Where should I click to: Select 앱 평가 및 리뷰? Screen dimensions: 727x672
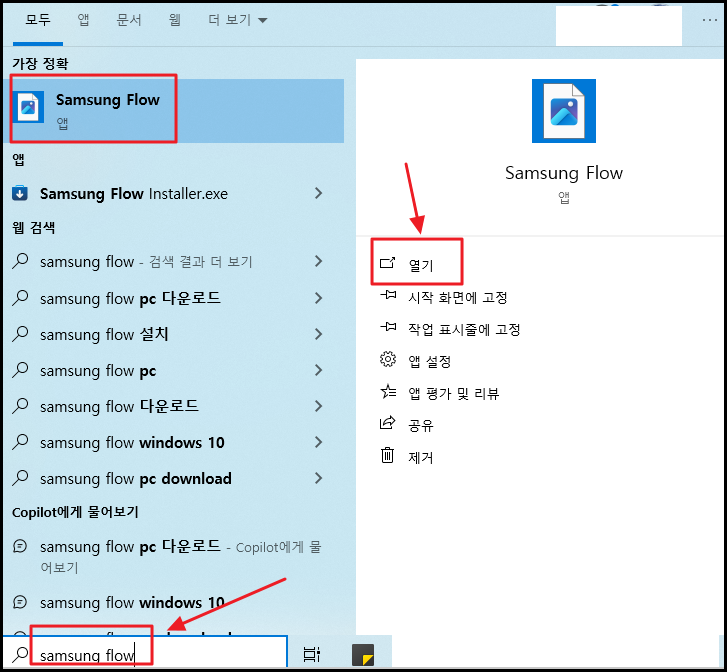pyautogui.click(x=453, y=393)
